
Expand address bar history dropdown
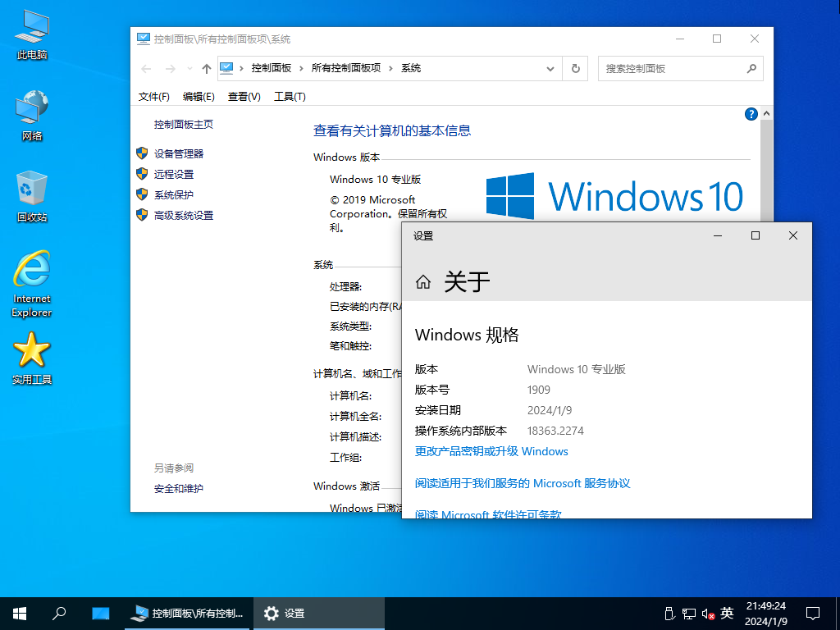pyautogui.click(x=550, y=69)
